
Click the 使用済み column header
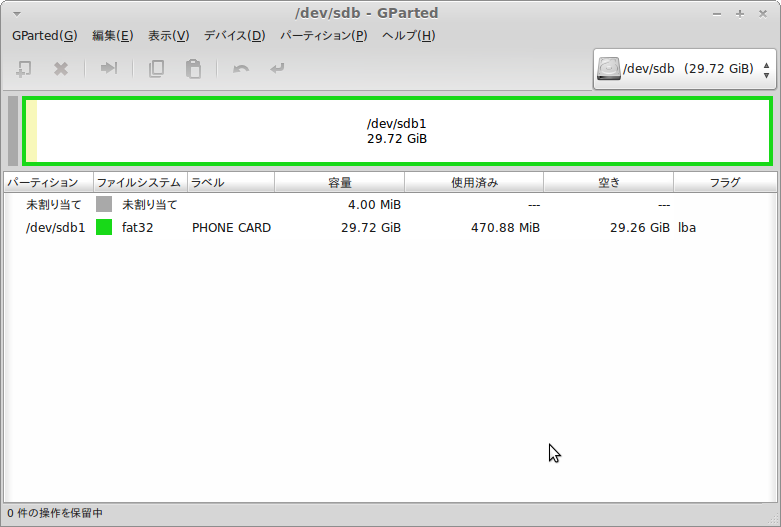[474, 183]
